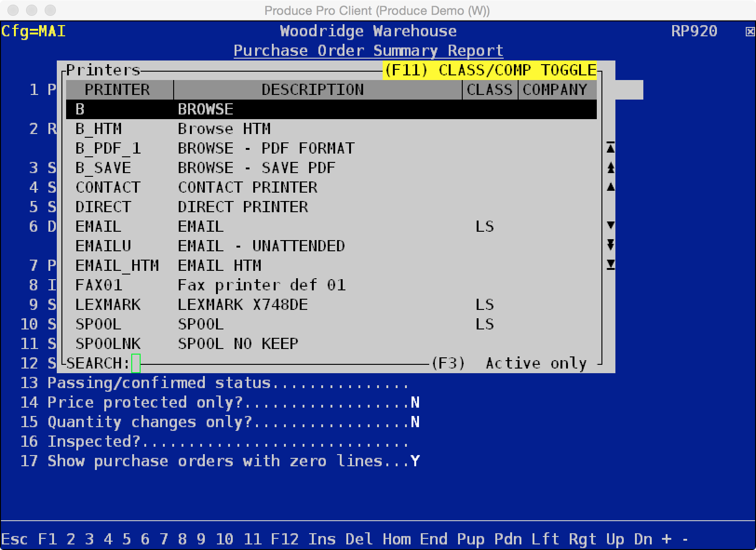Viewport: 756px width, 550px height.
Task: Click single up arrow in scrollbar
Action: point(610,187)
